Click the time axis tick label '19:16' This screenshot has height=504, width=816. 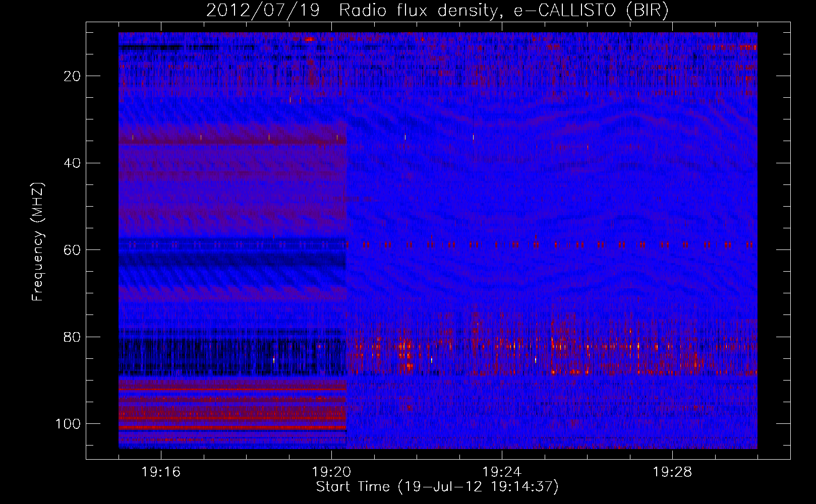(161, 472)
